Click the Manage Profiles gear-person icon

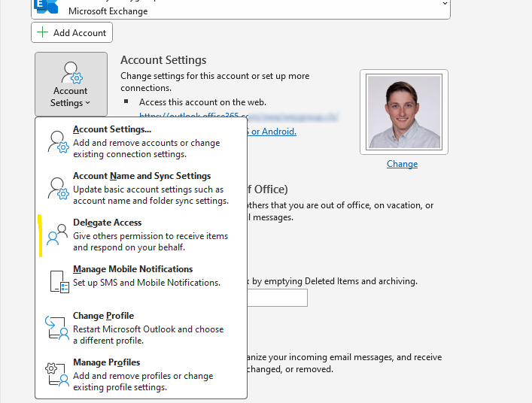tap(58, 374)
